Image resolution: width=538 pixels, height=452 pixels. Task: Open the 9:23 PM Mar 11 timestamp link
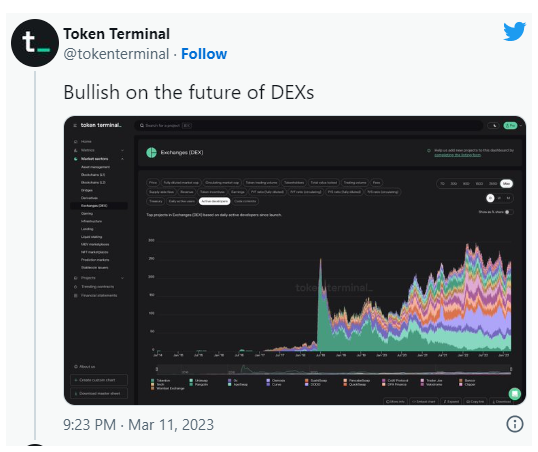click(138, 425)
